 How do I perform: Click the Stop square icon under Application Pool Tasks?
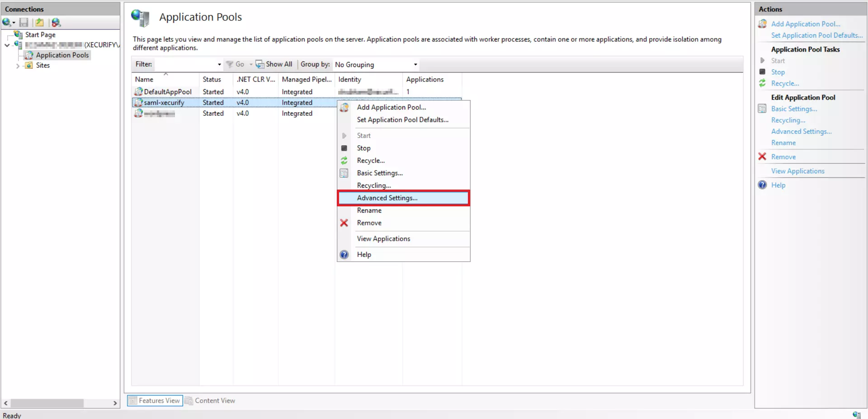(x=763, y=72)
